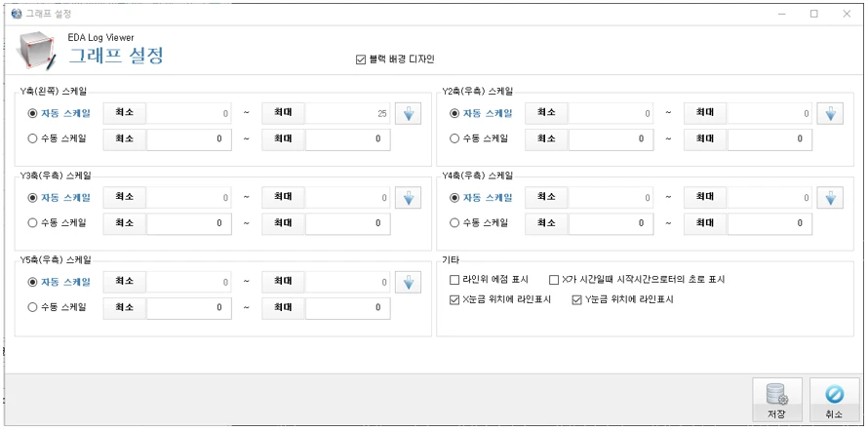Image resolution: width=868 pixels, height=431 pixels.
Task: Click the blue down-arrow in Y축(왼쪽) 스케일
Action: point(408,113)
